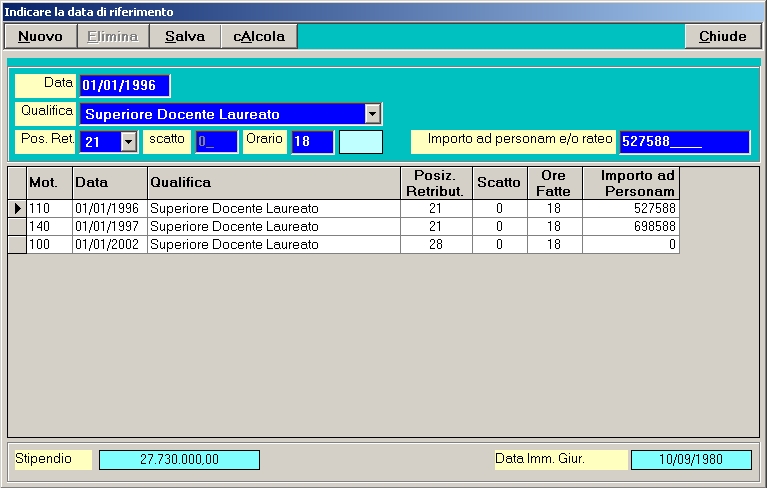Select cell with Mot. value 110
This screenshot has height=488, width=767.
pyautogui.click(x=49, y=208)
